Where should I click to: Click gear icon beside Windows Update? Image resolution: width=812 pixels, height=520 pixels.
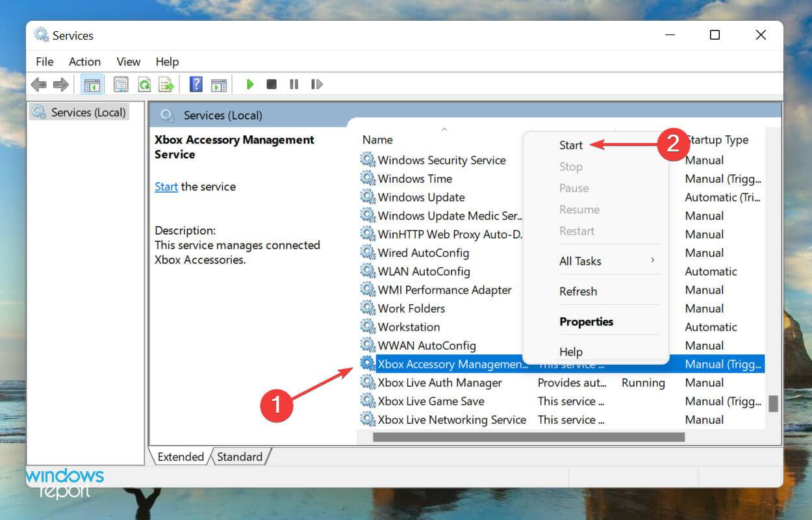tap(368, 197)
